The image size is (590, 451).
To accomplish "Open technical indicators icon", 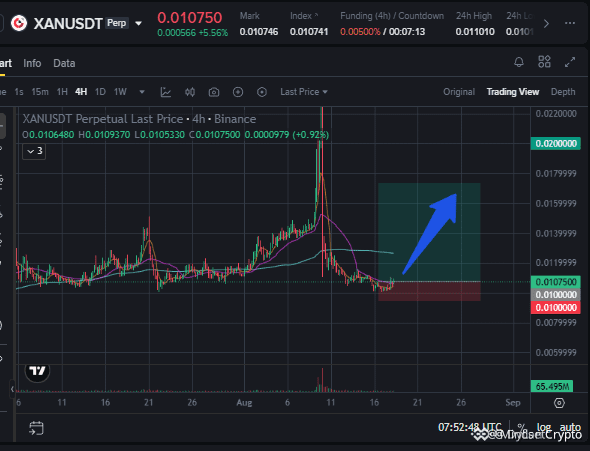I will coord(166,92).
